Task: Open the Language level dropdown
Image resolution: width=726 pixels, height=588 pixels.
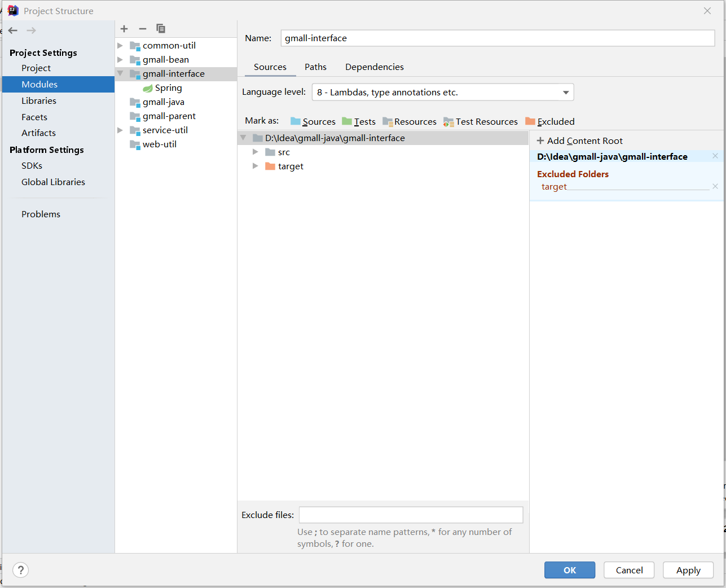Action: (443, 93)
